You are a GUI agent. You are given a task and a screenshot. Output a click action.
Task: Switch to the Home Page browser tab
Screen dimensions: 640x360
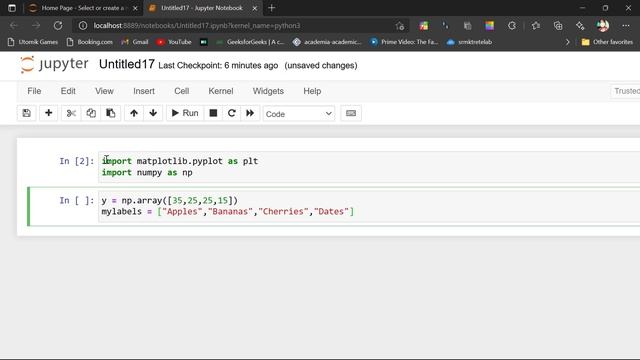[83, 8]
